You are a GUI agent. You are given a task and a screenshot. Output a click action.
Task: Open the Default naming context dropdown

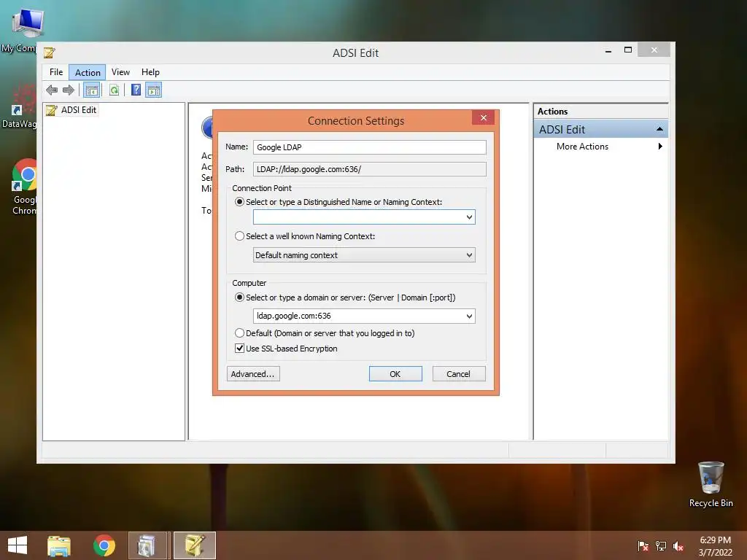[x=364, y=255]
